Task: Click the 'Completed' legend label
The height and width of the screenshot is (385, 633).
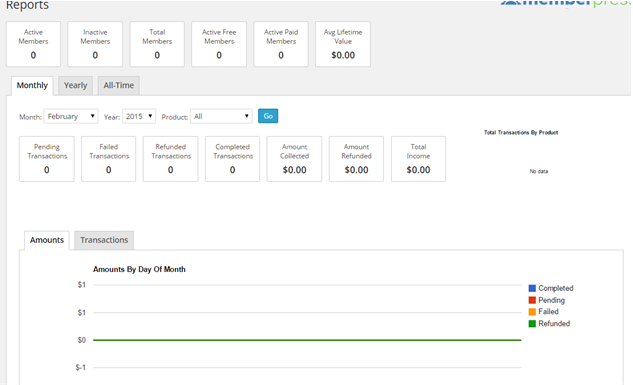Action: [x=555, y=288]
